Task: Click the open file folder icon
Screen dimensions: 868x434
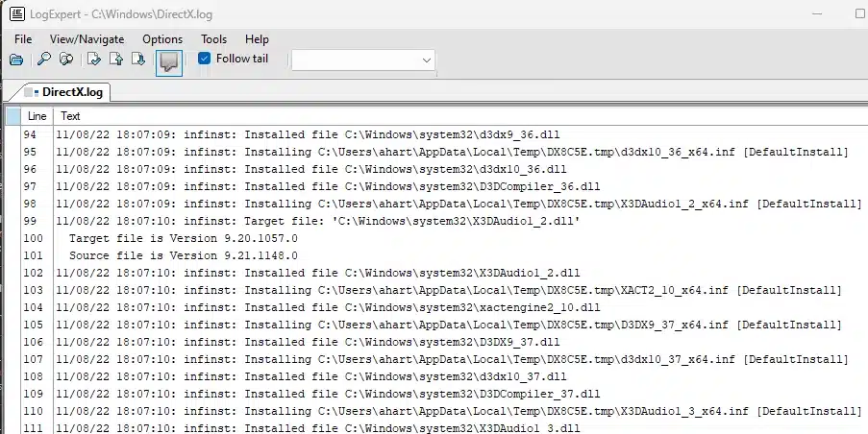Action: tap(15, 60)
